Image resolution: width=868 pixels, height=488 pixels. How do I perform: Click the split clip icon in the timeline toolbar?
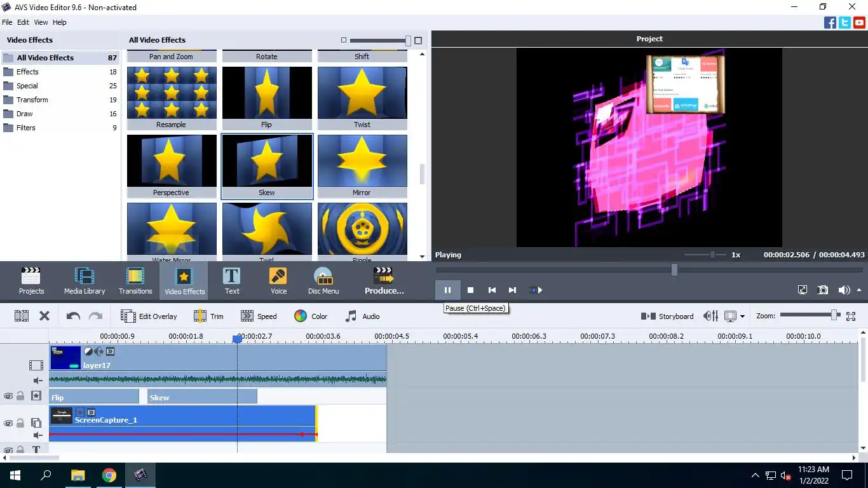coord(22,316)
